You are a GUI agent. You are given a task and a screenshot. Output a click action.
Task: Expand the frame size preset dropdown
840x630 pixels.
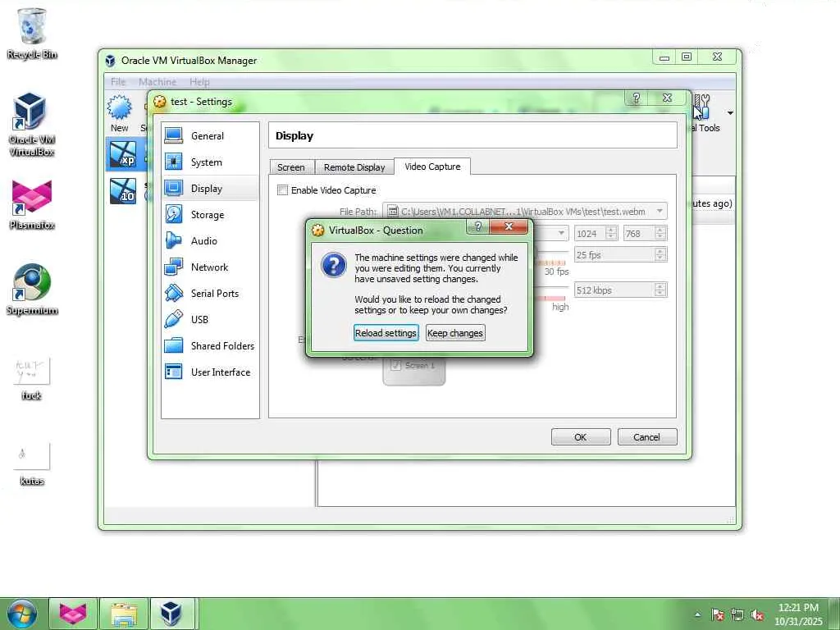(561, 233)
